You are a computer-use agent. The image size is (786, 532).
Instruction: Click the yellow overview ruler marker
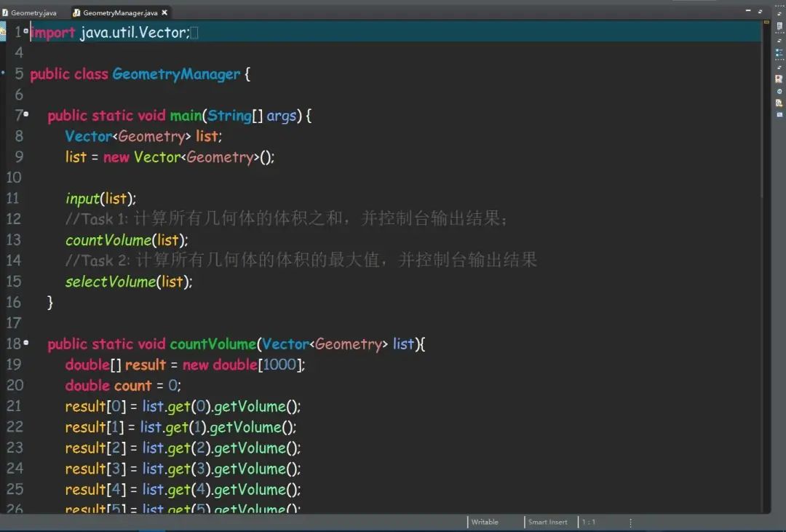click(x=766, y=22)
